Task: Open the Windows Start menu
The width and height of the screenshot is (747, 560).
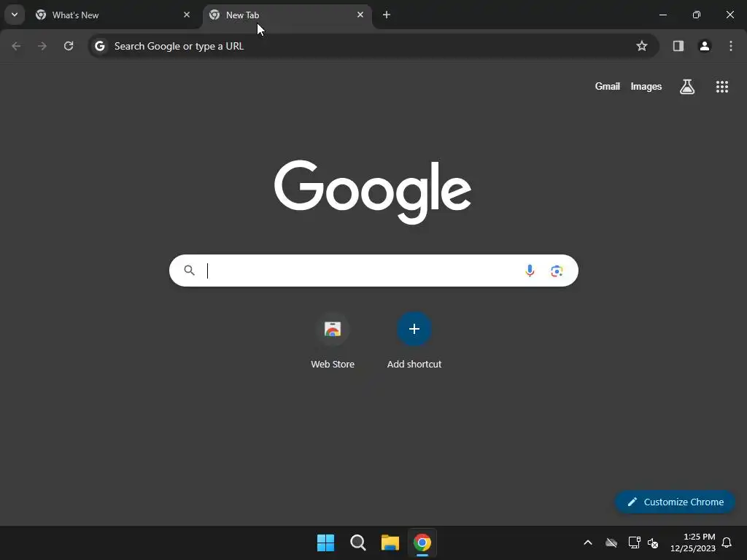Action: point(326,542)
